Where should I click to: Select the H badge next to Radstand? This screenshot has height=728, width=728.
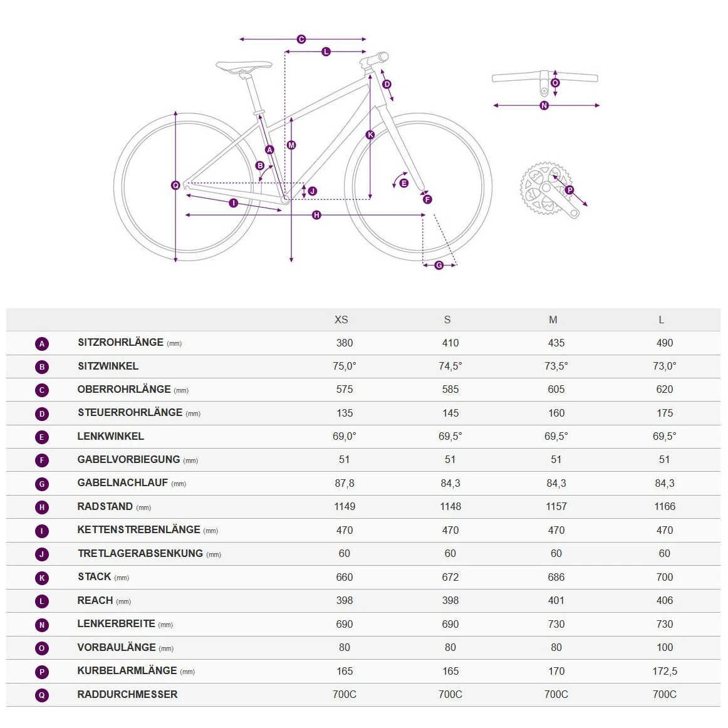(x=42, y=507)
